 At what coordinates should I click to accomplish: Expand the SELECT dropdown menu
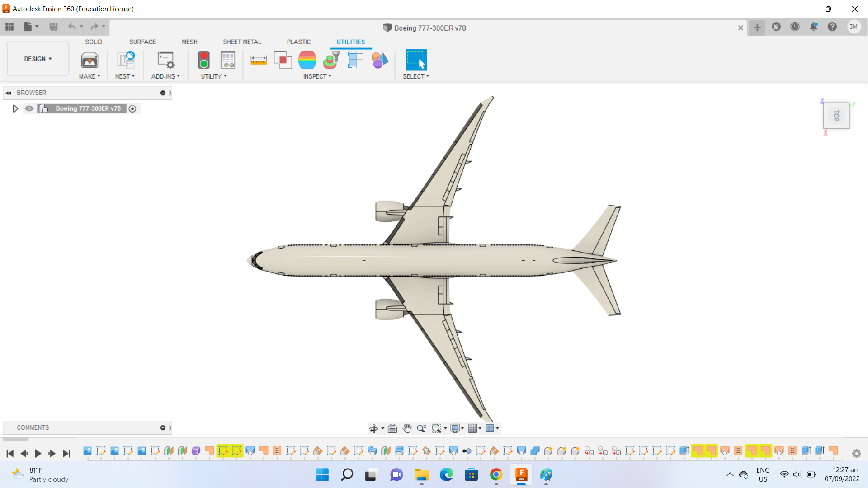point(416,76)
